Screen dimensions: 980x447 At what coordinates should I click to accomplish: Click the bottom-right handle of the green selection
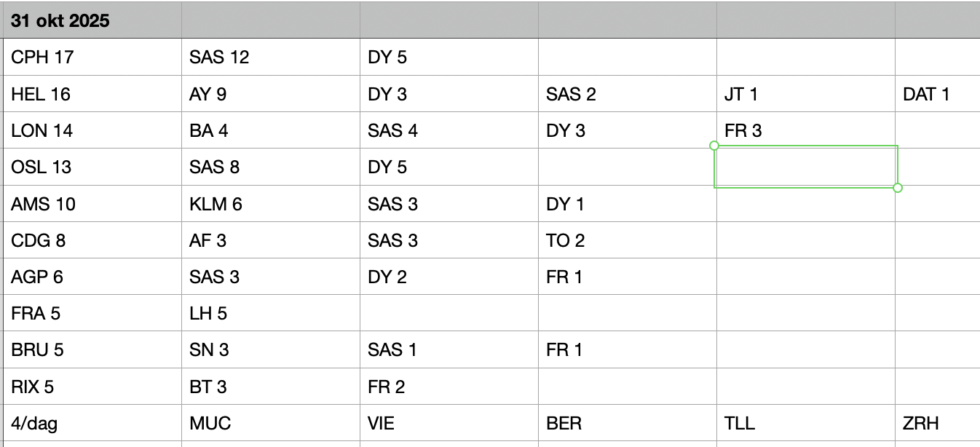point(898,188)
